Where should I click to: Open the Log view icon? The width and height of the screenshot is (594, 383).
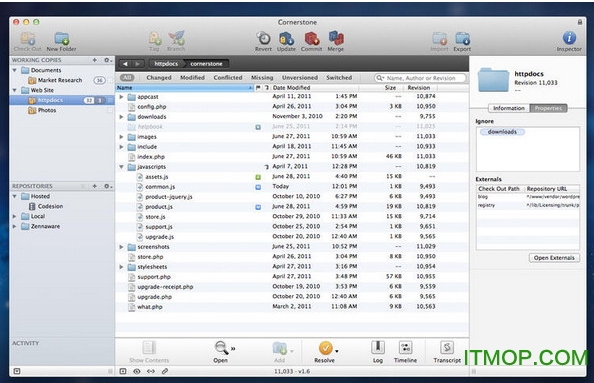(378, 347)
